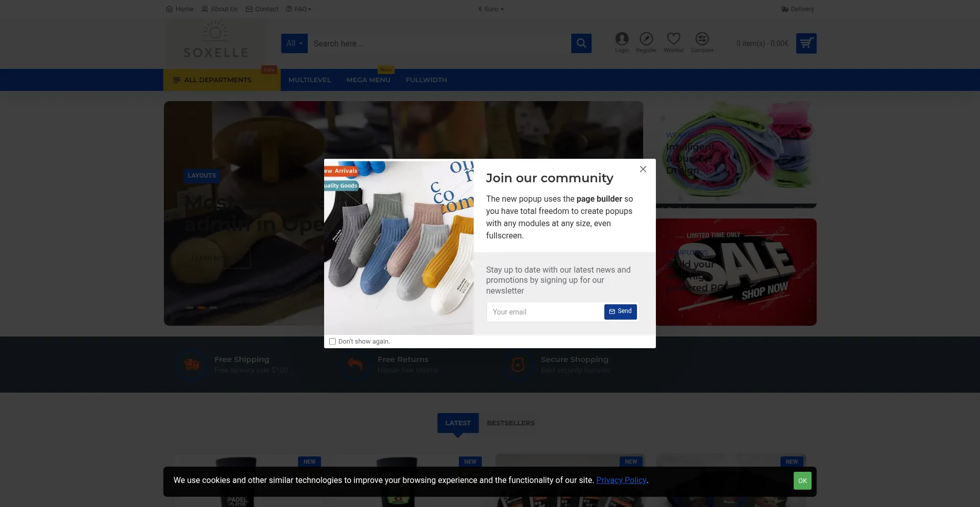Screen dimensions: 980x507
Task: Click the Secure Shopping shield icon
Action: [x=518, y=365]
